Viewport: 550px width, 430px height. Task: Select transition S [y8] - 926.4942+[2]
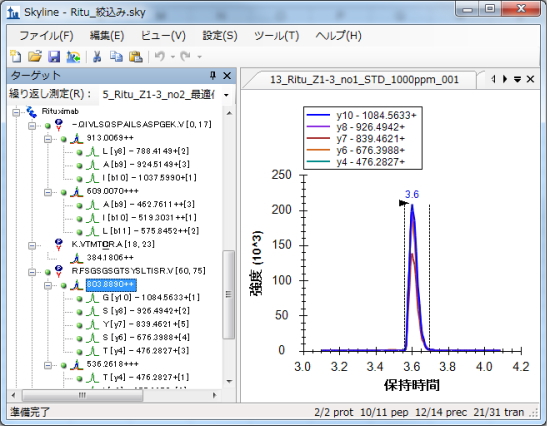[x=146, y=311]
